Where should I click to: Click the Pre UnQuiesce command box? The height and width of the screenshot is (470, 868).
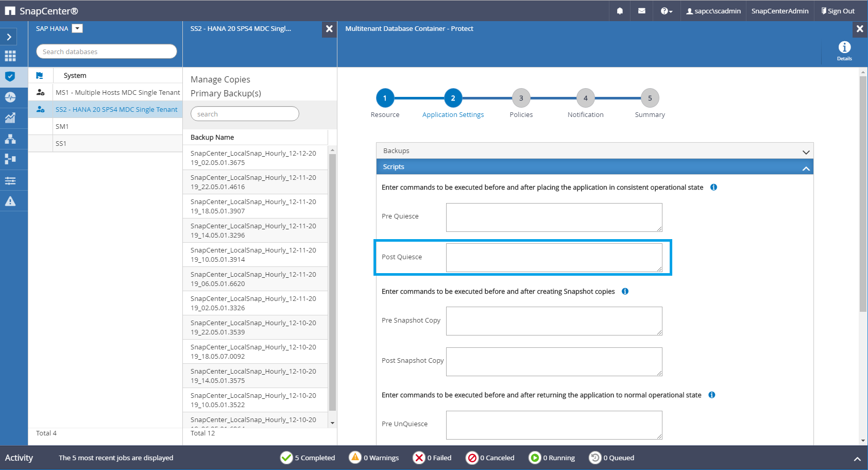554,425
